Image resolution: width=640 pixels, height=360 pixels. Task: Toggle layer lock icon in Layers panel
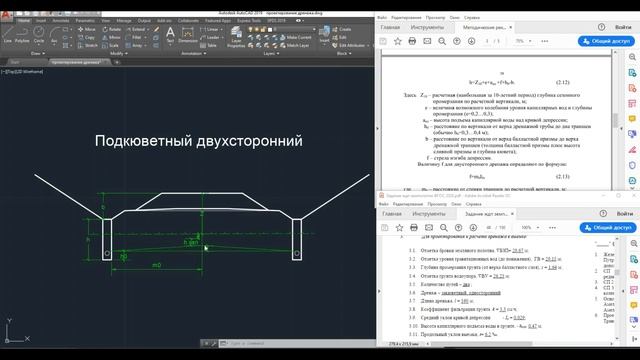(x=263, y=29)
